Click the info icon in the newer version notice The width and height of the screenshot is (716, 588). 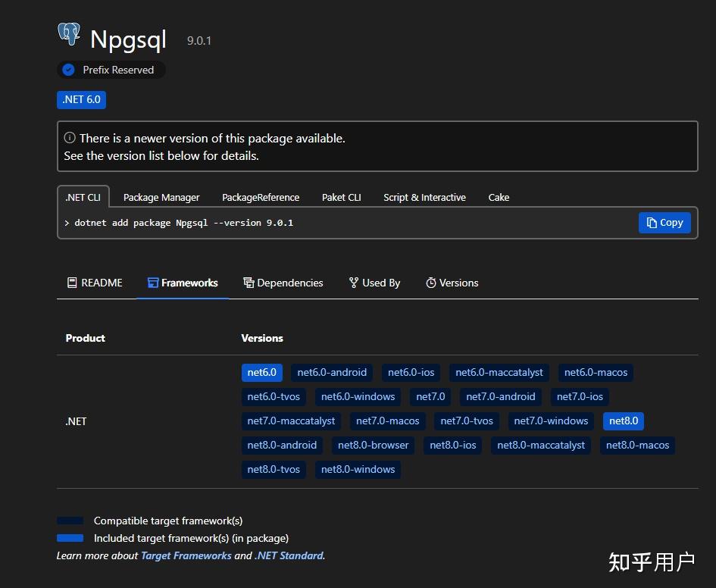(x=71, y=138)
